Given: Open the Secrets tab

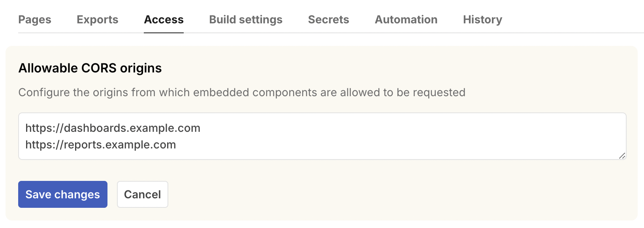Looking at the screenshot, I should 328,19.
